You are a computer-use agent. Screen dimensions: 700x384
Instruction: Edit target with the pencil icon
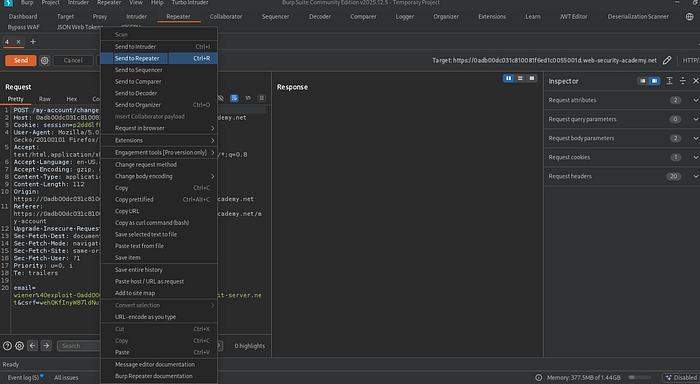667,60
